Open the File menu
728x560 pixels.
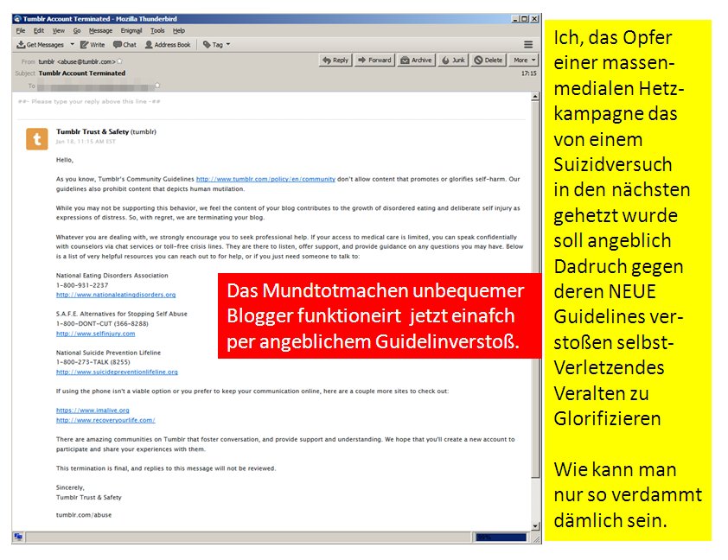point(21,30)
